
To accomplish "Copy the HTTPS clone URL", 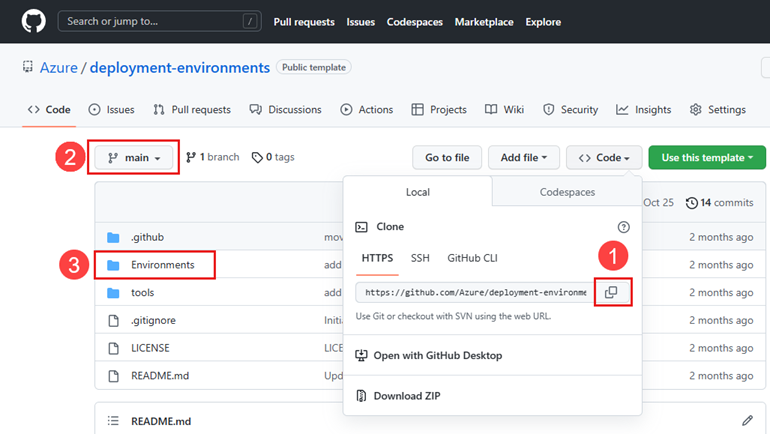I will (611, 292).
